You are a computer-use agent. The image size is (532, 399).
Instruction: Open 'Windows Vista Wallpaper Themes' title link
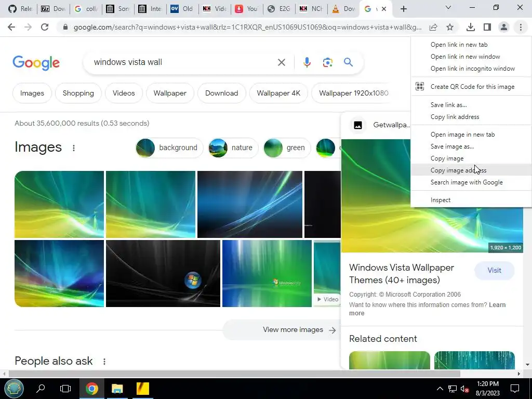pyautogui.click(x=402, y=273)
